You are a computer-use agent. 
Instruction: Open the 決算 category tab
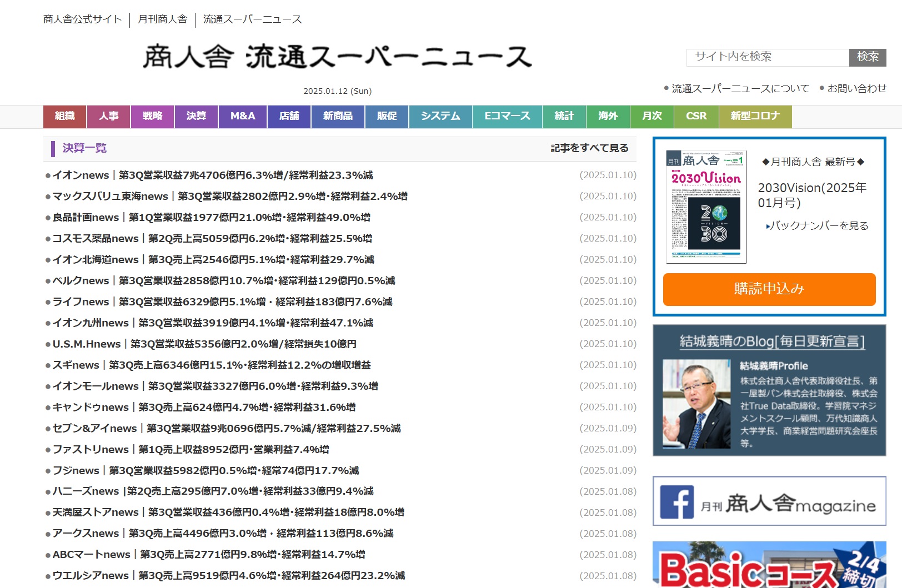[x=196, y=117]
